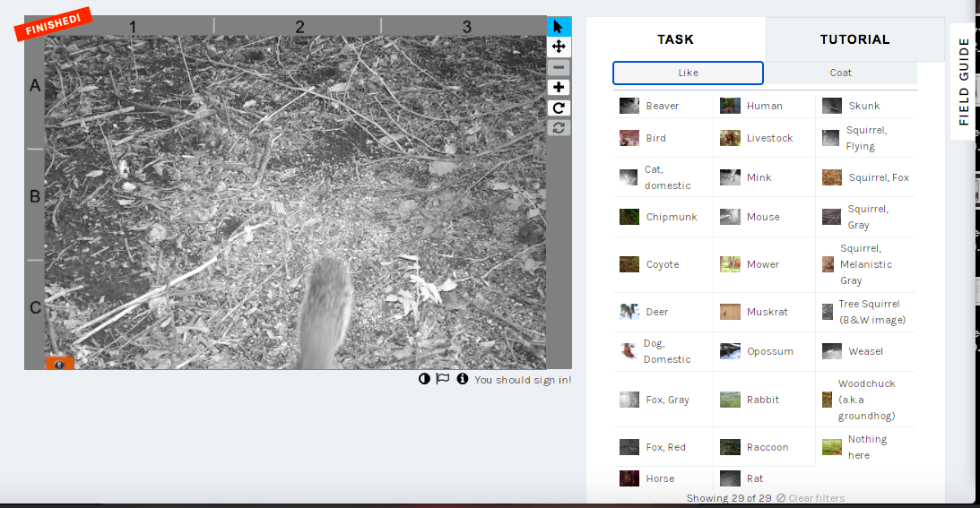This screenshot has height=508, width=980.
Task: Select the Horse option
Action: (663, 478)
